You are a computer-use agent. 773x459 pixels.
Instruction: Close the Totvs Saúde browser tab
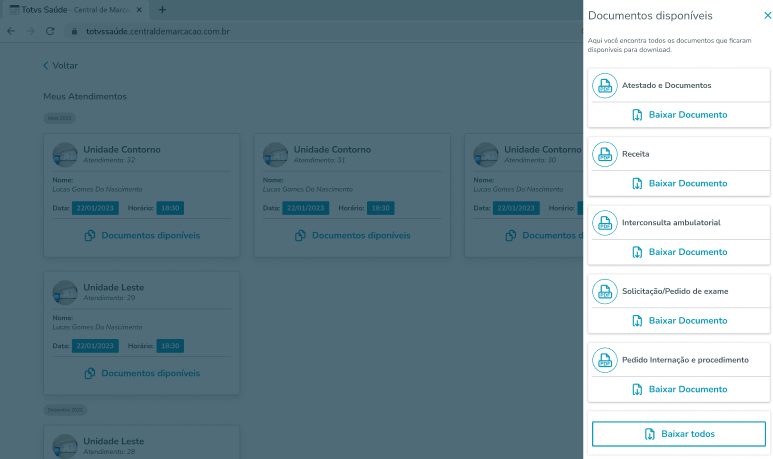point(139,9)
